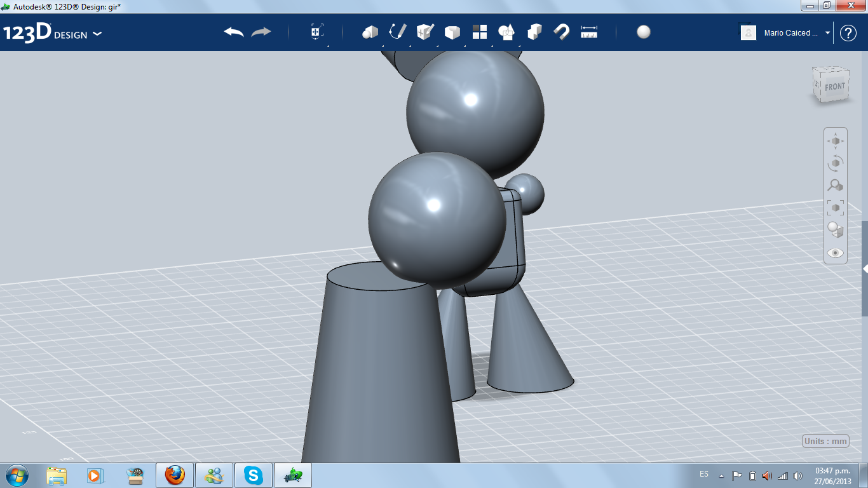Viewport: 868px width, 488px height.
Task: Switch to Firefox in the taskbar
Action: pyautogui.click(x=175, y=475)
